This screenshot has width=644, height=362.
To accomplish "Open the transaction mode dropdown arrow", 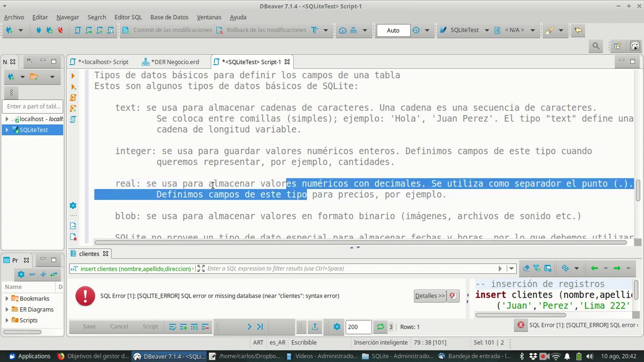I will point(326,30).
